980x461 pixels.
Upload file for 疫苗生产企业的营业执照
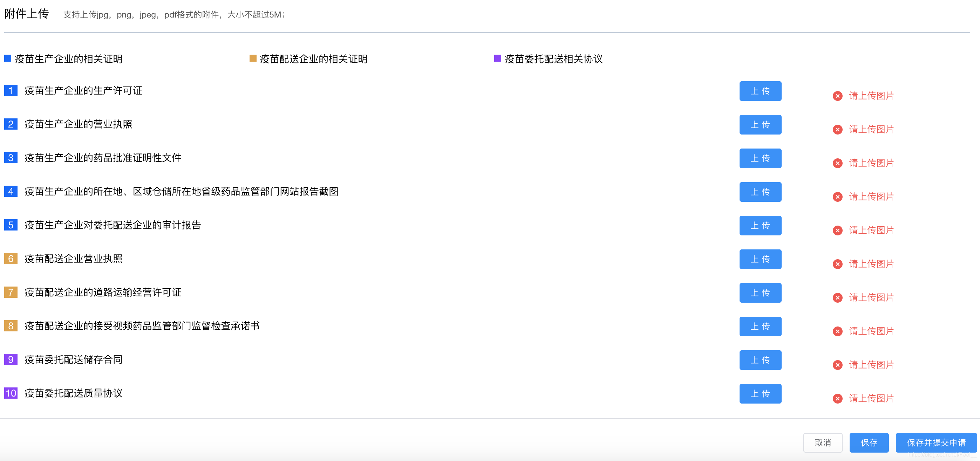tap(760, 125)
